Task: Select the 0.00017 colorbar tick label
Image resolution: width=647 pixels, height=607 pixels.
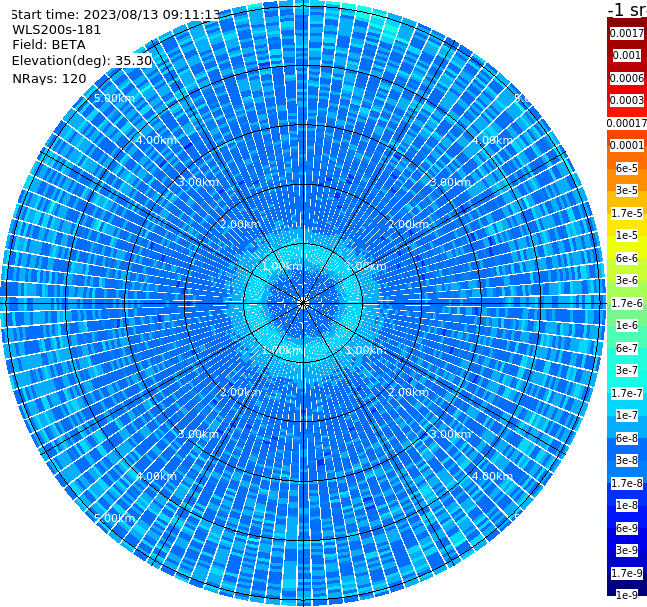Action: click(627, 123)
